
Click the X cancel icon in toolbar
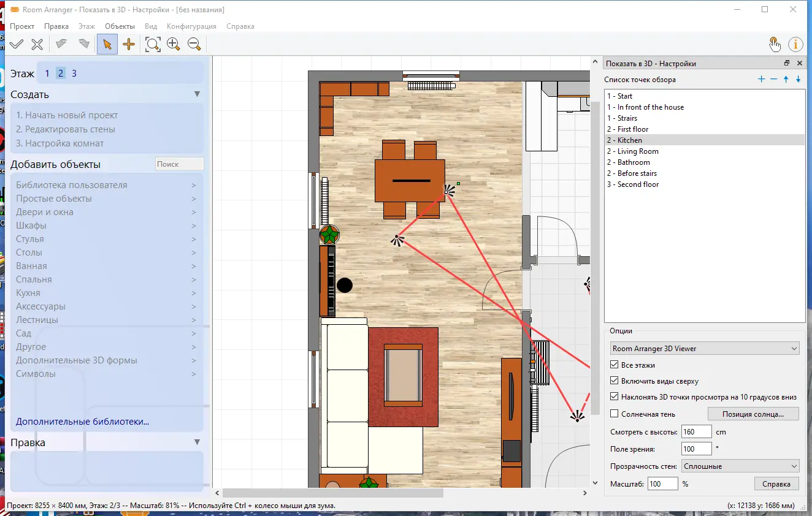click(x=37, y=44)
